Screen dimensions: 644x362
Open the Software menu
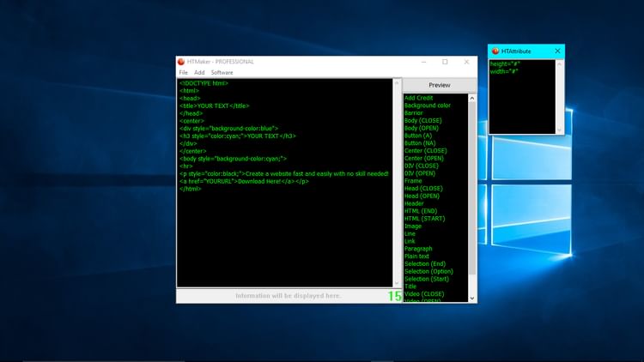222,73
